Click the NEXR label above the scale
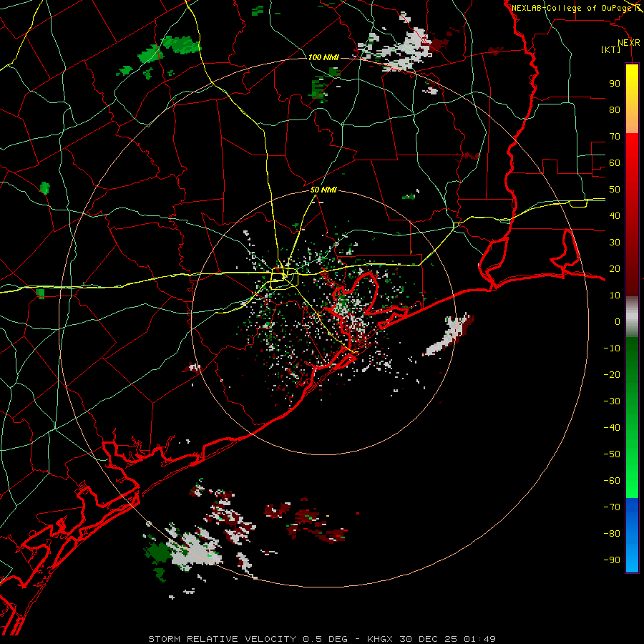 [x=629, y=43]
